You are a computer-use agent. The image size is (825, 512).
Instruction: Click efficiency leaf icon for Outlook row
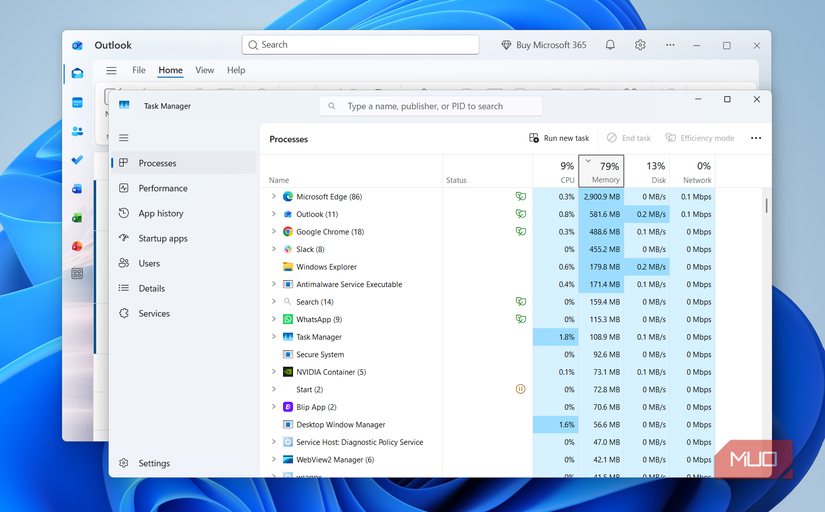click(x=520, y=214)
